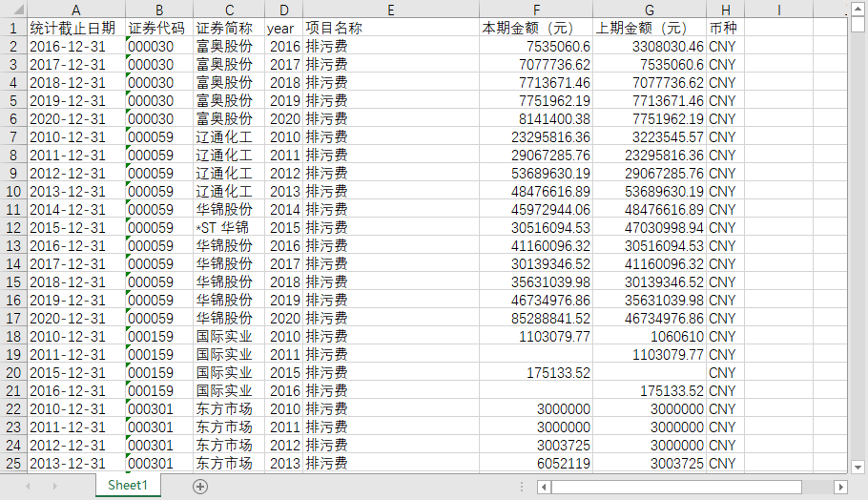Select column F header
Screen dimensions: 868x500
pyautogui.click(x=535, y=10)
